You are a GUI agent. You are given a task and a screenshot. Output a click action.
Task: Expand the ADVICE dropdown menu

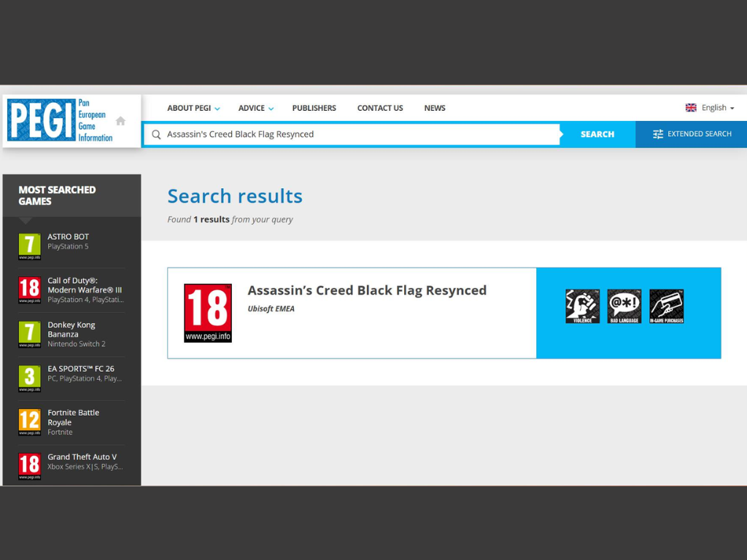(271, 108)
